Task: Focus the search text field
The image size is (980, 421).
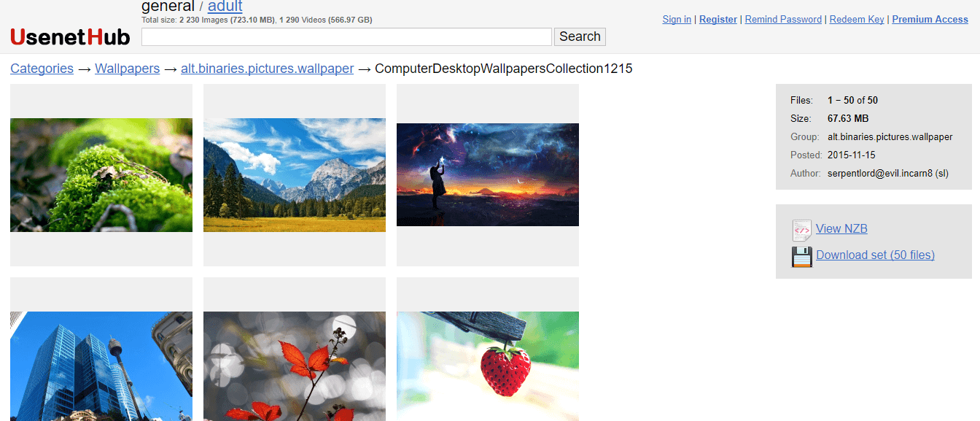Action: [x=346, y=36]
